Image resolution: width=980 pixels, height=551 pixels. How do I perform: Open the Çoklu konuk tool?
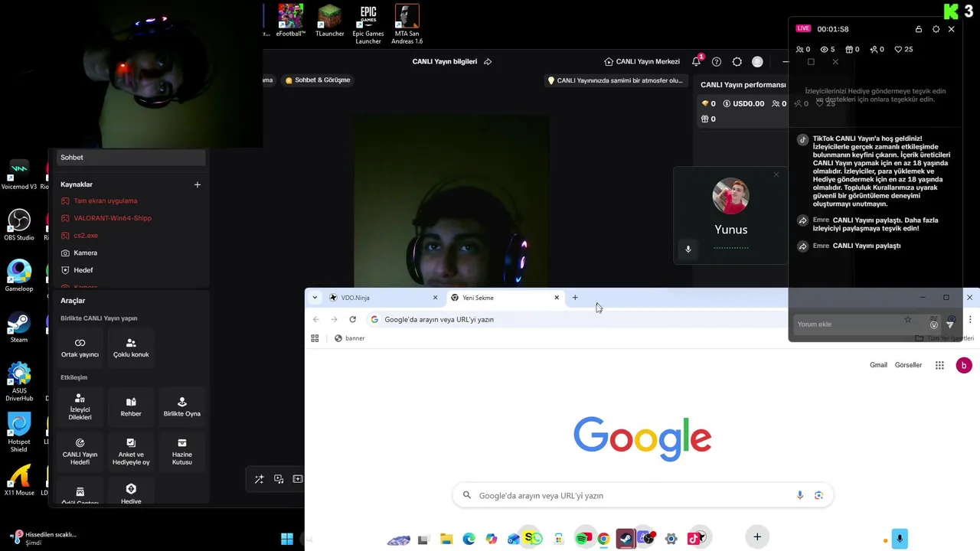[131, 347]
